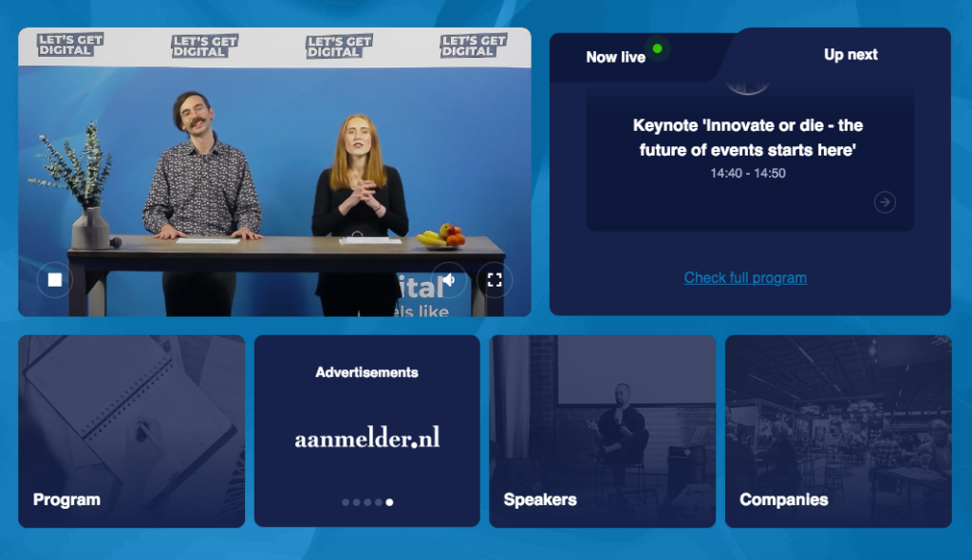The width and height of the screenshot is (972, 560).
Task: Mute the video with the speaker icon
Action: pos(449,280)
